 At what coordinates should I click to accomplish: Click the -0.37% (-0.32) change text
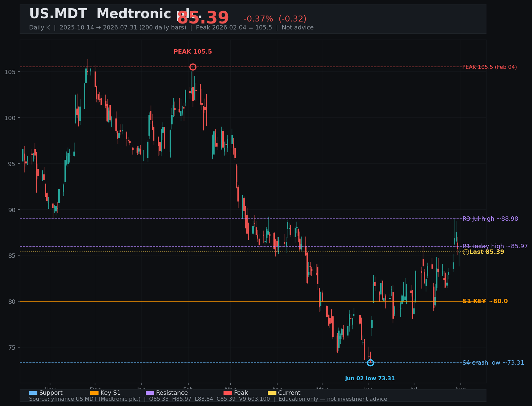tap(275, 19)
